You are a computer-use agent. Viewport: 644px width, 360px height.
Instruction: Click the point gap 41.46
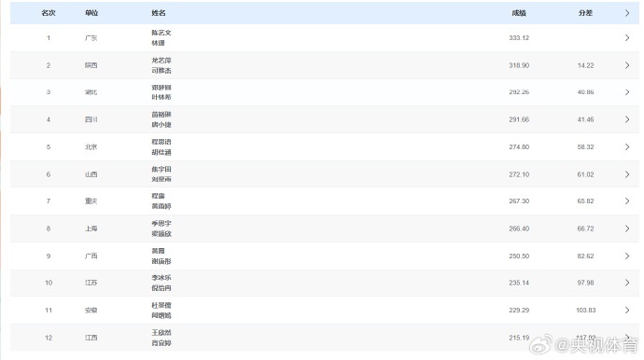point(586,119)
